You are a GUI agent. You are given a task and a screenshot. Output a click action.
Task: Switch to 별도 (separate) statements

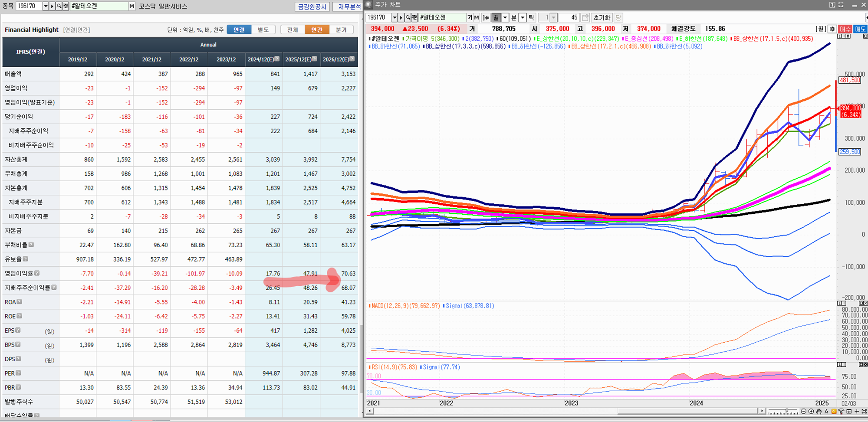[263, 30]
